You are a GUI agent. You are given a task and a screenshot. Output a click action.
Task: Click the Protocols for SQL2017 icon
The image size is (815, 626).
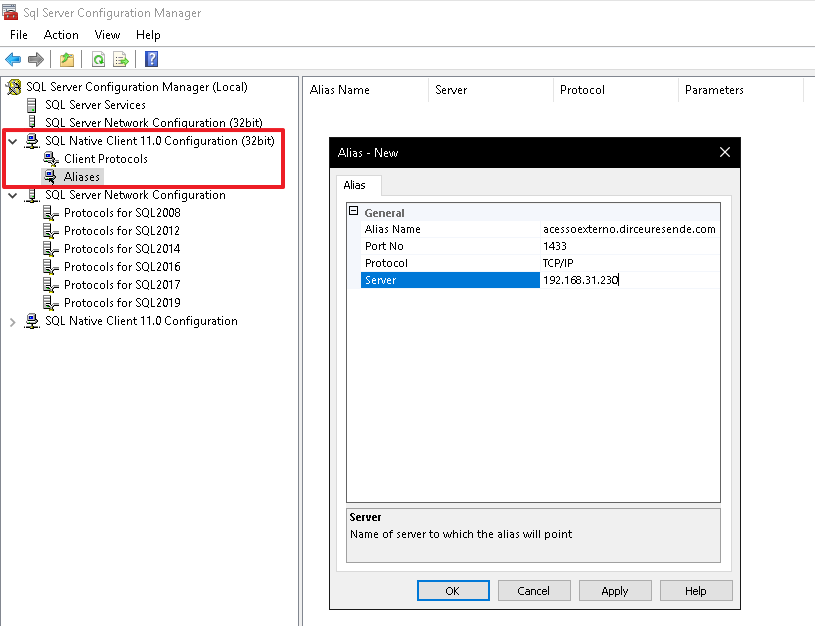(x=50, y=285)
